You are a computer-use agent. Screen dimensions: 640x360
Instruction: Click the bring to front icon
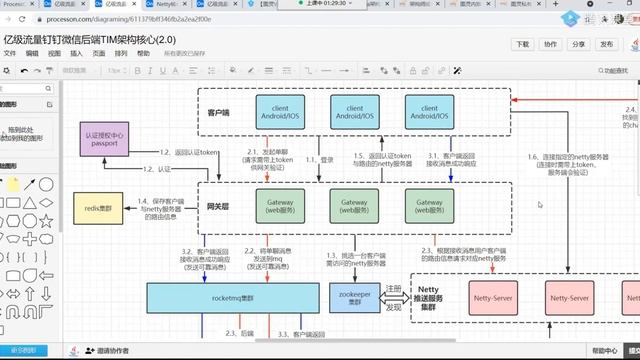(x=384, y=71)
